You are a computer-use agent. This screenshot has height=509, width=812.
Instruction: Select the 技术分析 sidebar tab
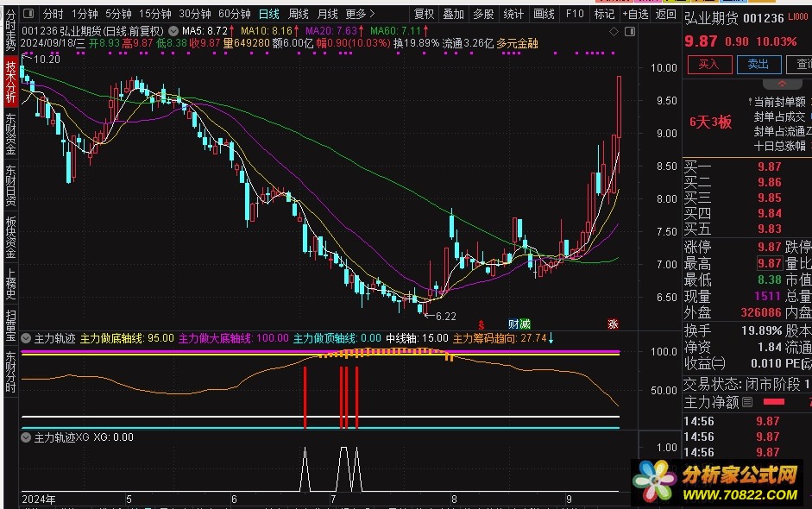coord(10,81)
